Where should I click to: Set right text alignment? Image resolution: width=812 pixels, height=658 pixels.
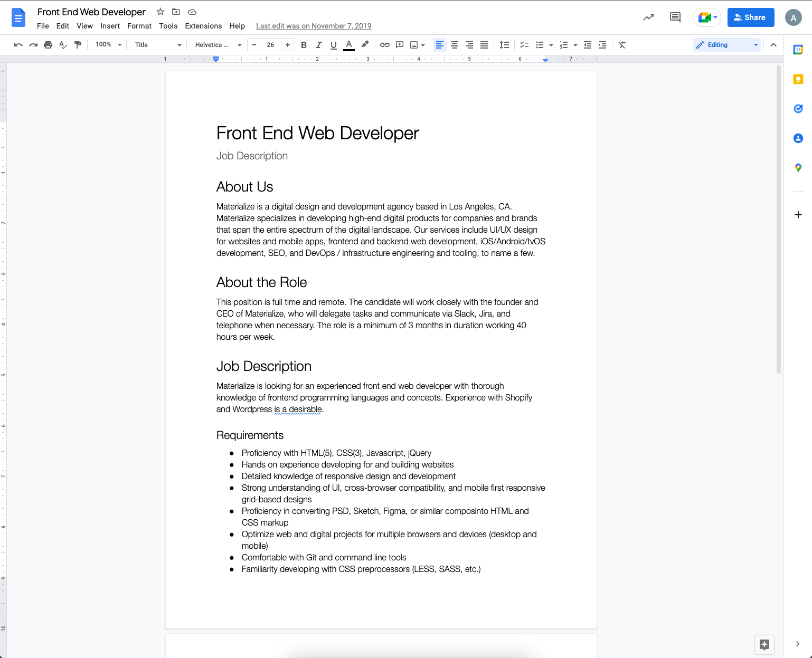pyautogui.click(x=469, y=45)
